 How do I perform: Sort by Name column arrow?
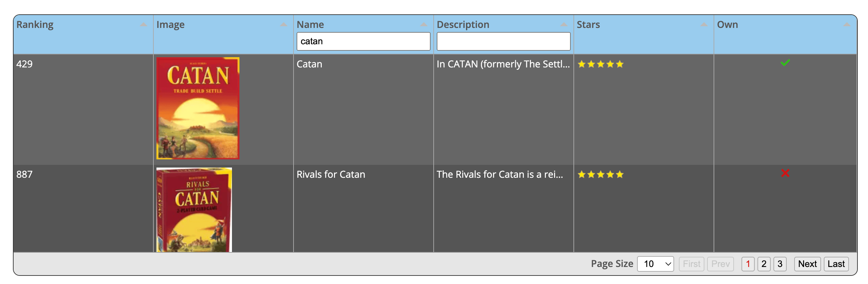pyautogui.click(x=424, y=25)
